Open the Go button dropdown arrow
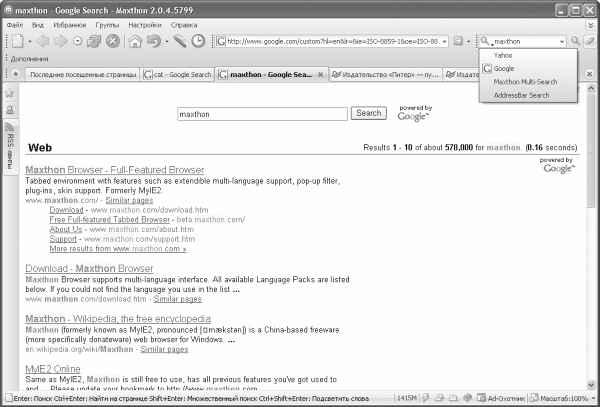 [x=468, y=41]
